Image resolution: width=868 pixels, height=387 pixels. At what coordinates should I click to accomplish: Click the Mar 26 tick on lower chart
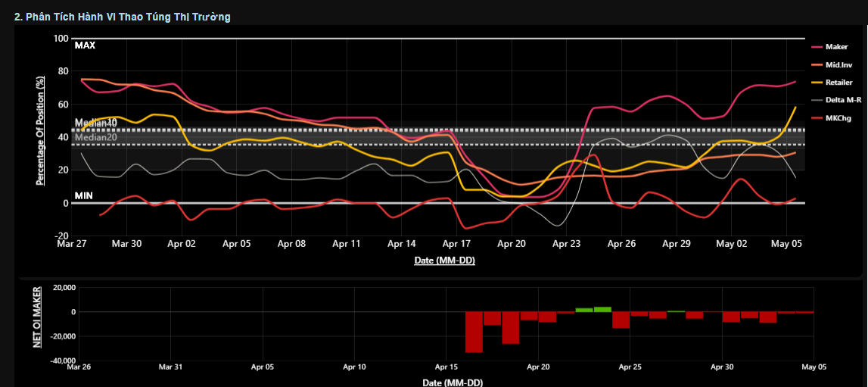[x=79, y=367]
